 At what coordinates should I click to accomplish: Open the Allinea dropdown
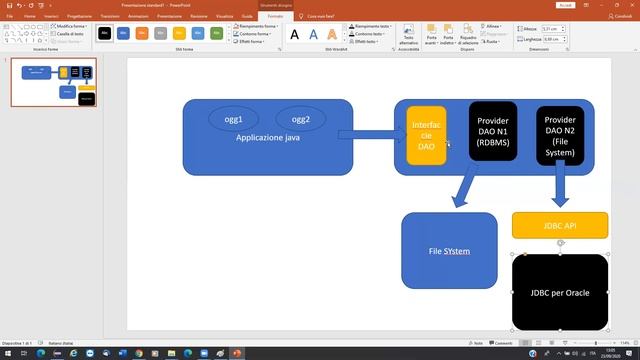coord(491,26)
